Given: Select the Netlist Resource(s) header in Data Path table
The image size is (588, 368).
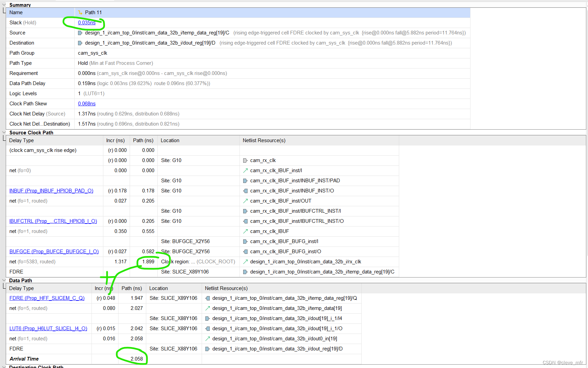Looking at the screenshot, I should pyautogui.click(x=282, y=288).
